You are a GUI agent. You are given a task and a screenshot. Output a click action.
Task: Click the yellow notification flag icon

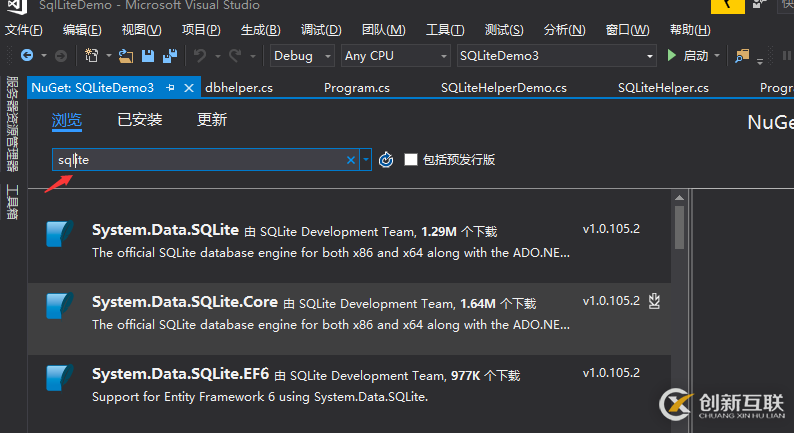[728, 6]
